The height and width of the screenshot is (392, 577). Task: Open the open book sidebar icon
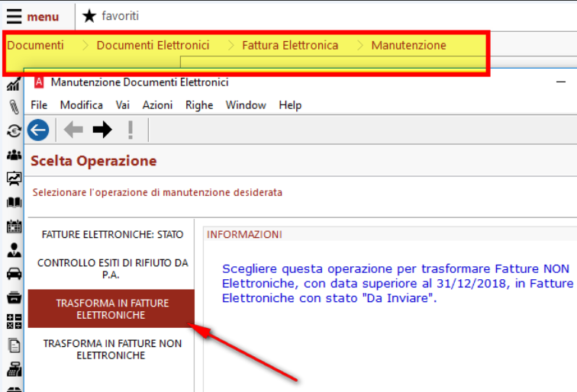(14, 202)
